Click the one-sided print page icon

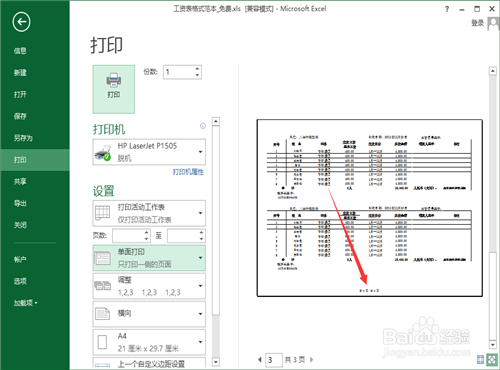point(102,258)
